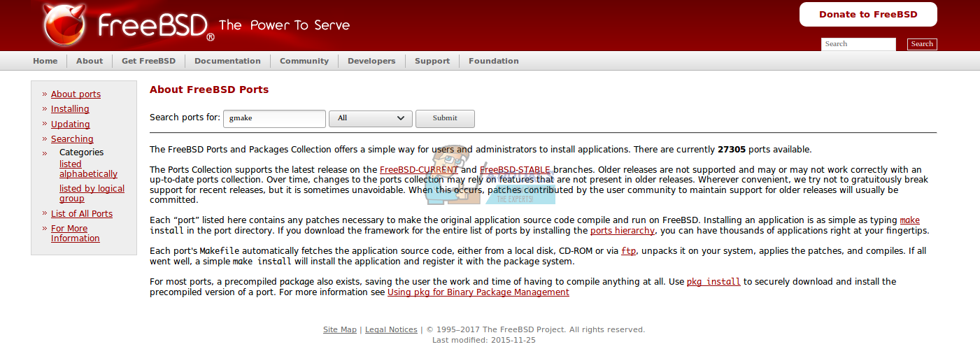Open the List of All Ports link
Image resolution: width=980 pixels, height=349 pixels.
click(82, 214)
